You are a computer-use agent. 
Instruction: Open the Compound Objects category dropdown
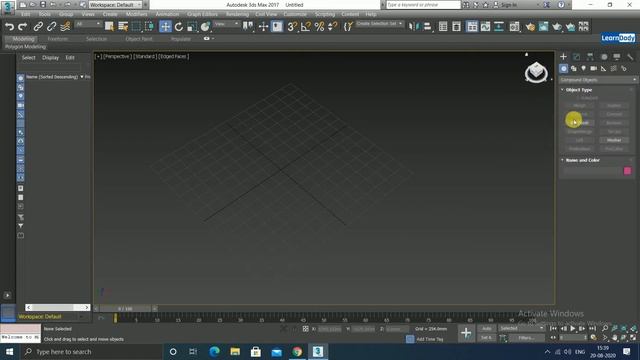click(x=598, y=80)
